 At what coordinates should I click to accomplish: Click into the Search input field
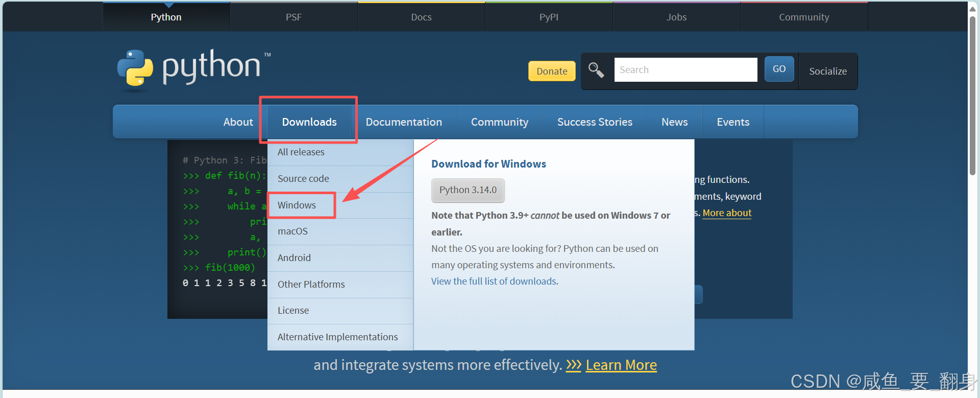685,69
